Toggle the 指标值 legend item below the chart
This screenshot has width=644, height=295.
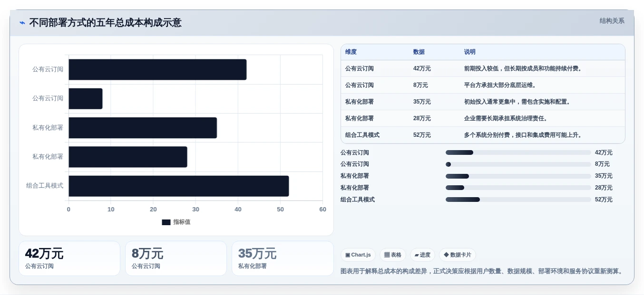(176, 222)
